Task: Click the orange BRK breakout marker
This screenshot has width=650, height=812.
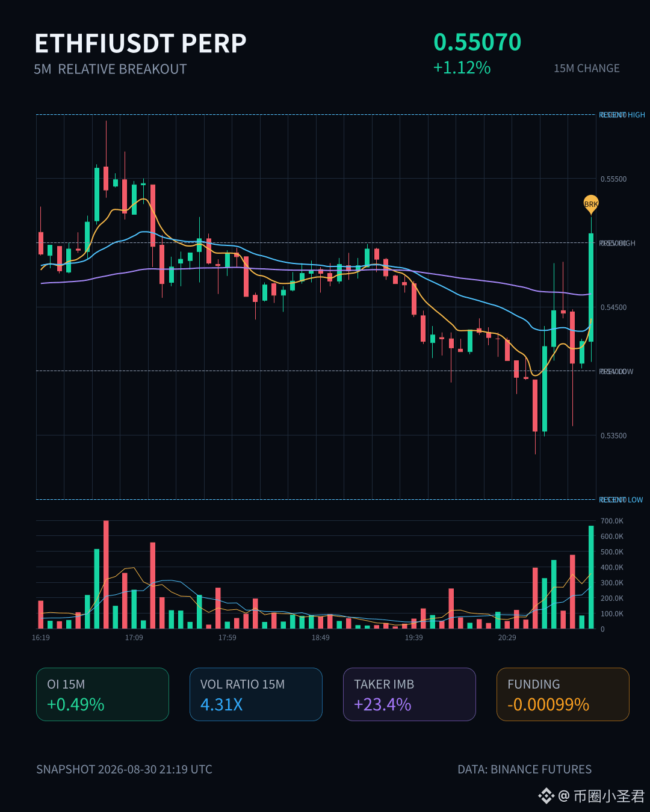Action: click(x=591, y=204)
